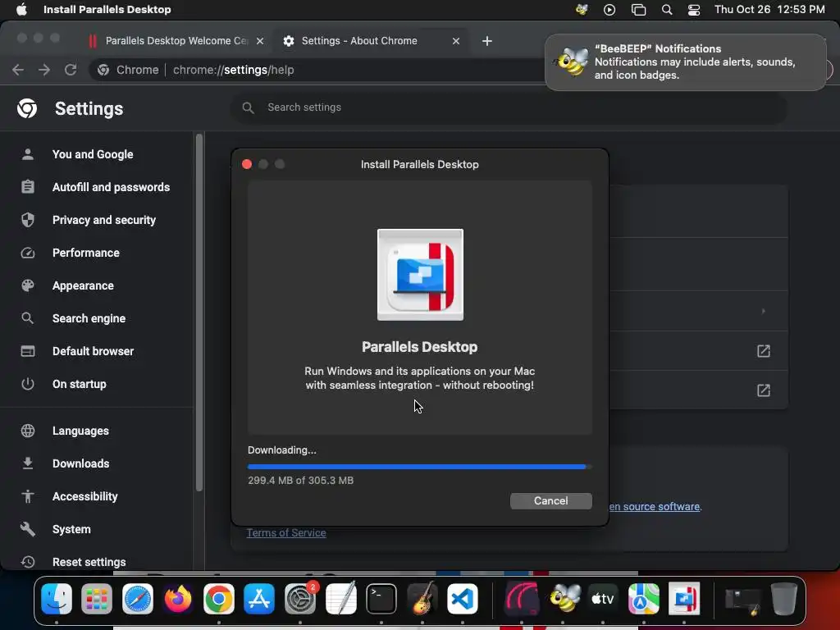Click the Parallels Desktop installer logo
840x630 pixels.
click(x=420, y=275)
